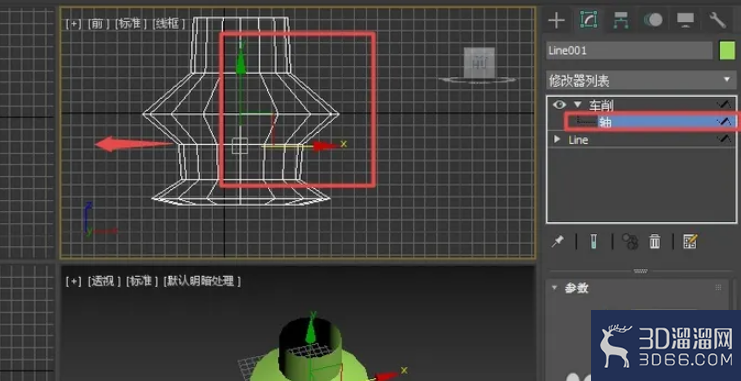This screenshot has width=741, height=381.
Task: Remove modifier with the trash icon
Action: 655,242
